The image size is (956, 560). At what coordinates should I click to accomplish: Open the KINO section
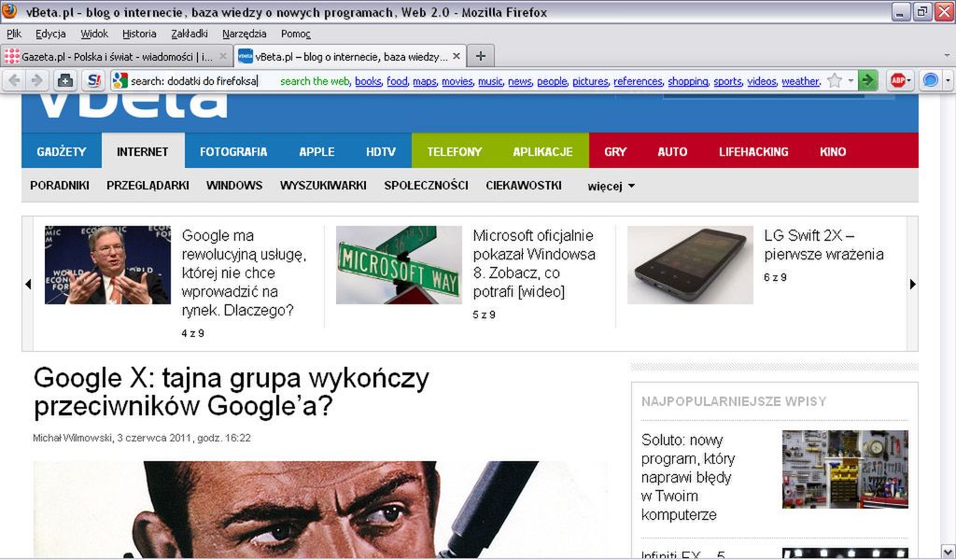(833, 151)
